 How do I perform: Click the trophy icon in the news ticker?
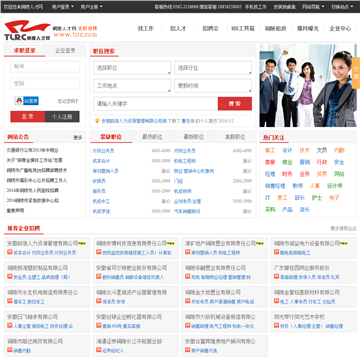click(x=97, y=121)
